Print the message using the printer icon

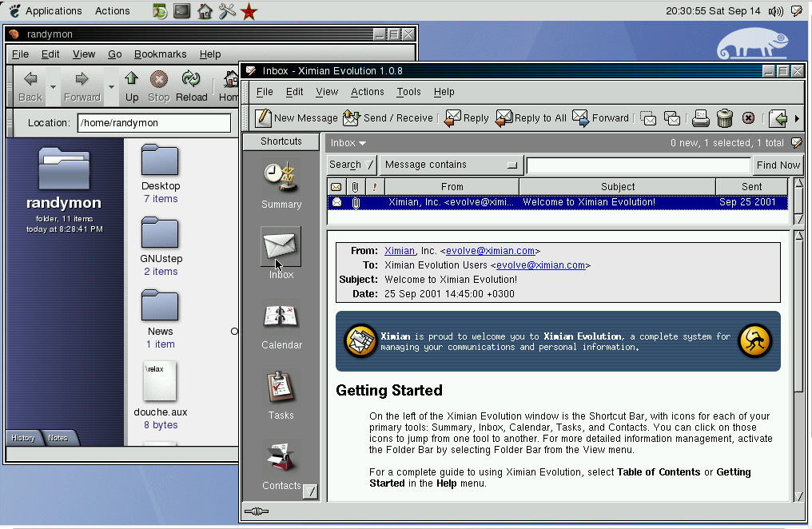(701, 118)
